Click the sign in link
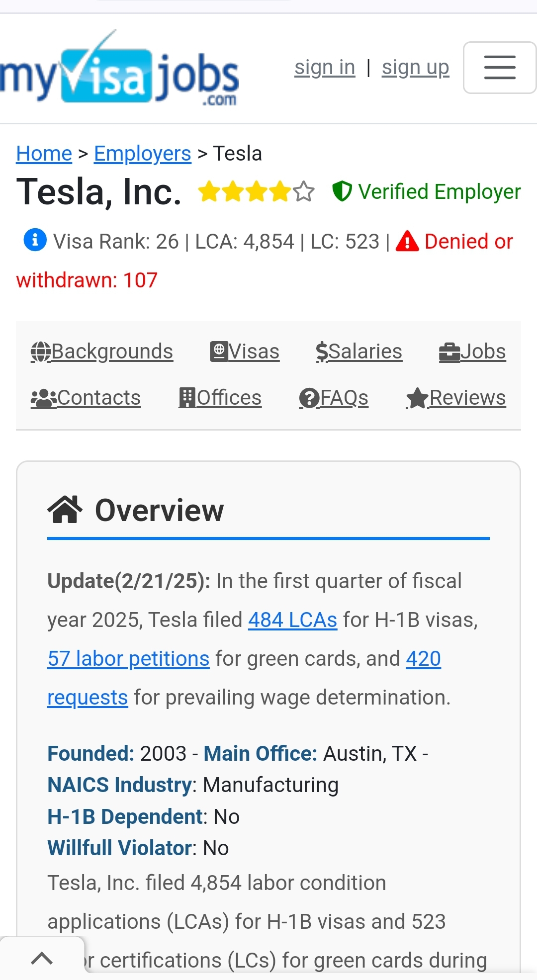Image resolution: width=537 pixels, height=980 pixels. (325, 68)
